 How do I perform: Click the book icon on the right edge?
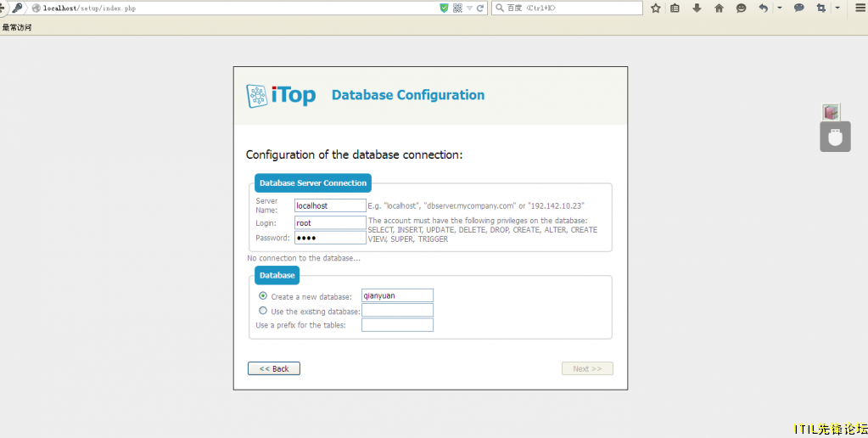click(x=831, y=112)
